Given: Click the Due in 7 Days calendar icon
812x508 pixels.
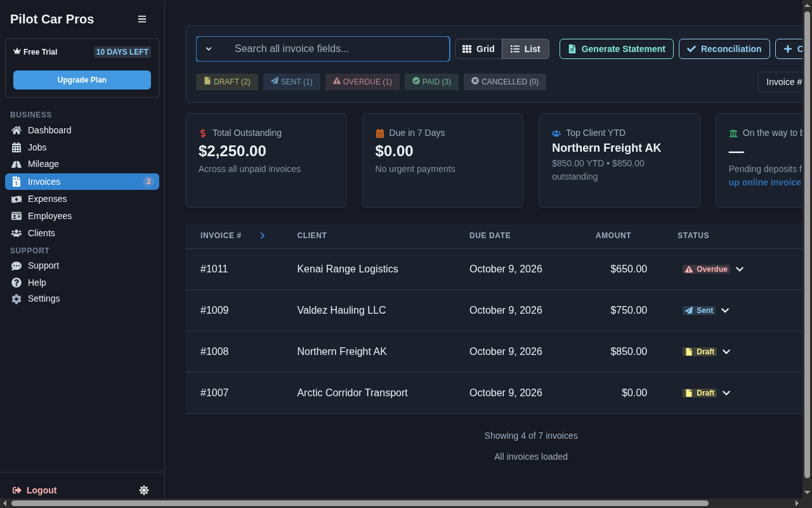Looking at the screenshot, I should 380,133.
